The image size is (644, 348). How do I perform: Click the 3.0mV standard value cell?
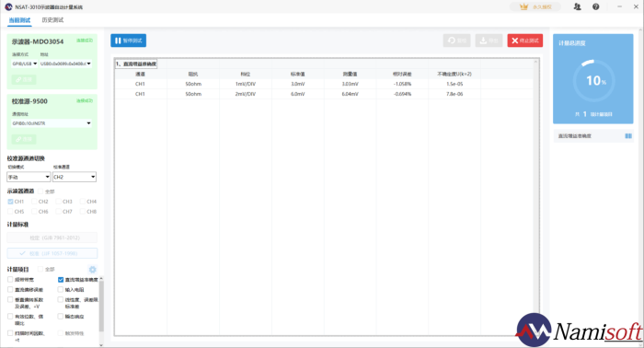coord(298,84)
